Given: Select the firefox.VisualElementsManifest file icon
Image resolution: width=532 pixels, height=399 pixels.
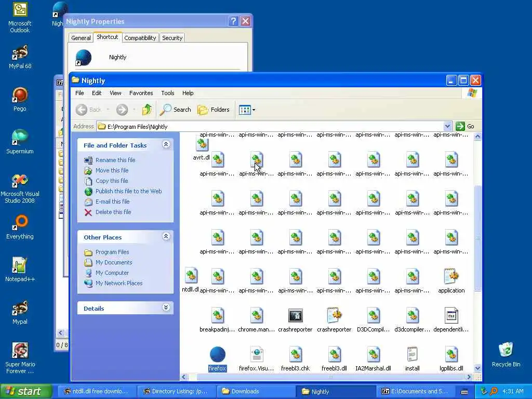Looking at the screenshot, I should coord(257,354).
